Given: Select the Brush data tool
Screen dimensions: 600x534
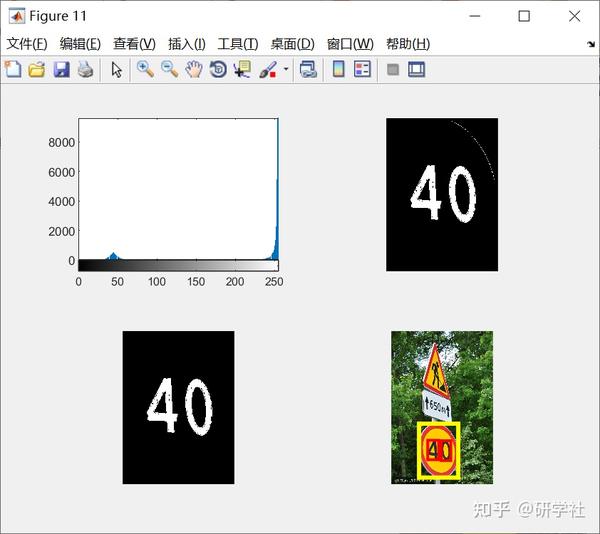Looking at the screenshot, I should coord(268,70).
